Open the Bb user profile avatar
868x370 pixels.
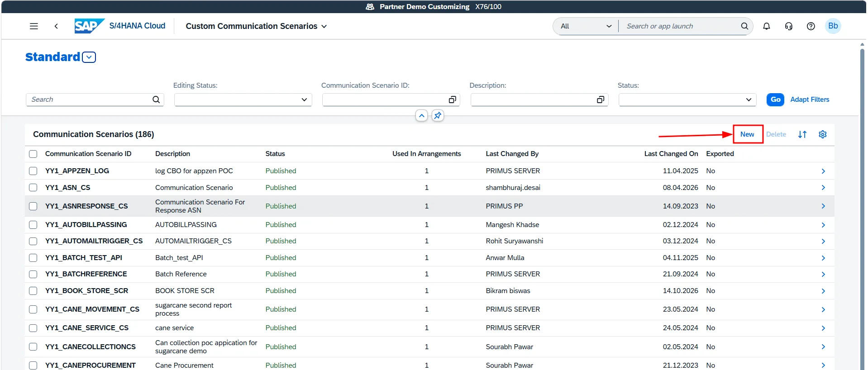click(x=833, y=26)
